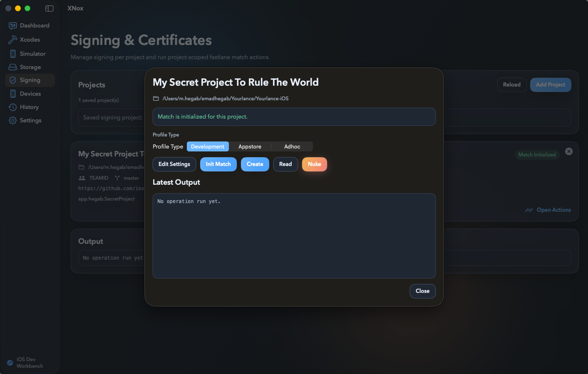Reload the projects list
Viewport: 588px width, 374px height.
512,84
